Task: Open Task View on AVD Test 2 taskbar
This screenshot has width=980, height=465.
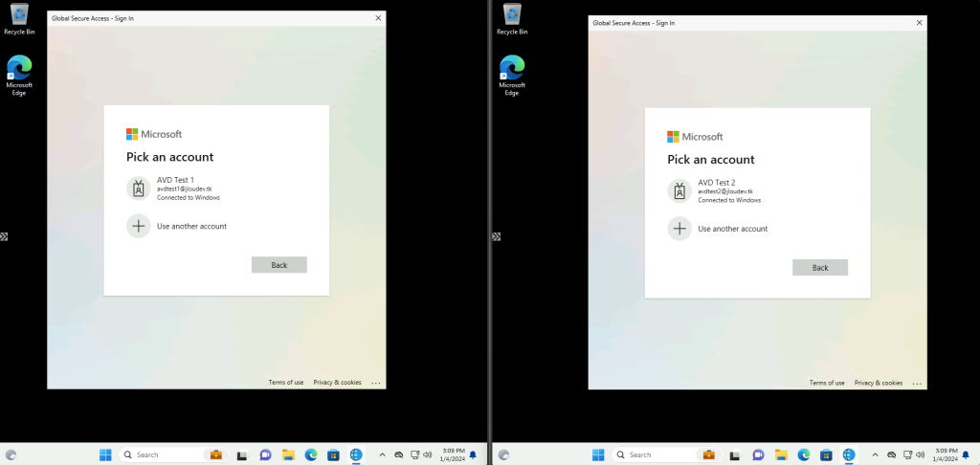Action: 736,455
